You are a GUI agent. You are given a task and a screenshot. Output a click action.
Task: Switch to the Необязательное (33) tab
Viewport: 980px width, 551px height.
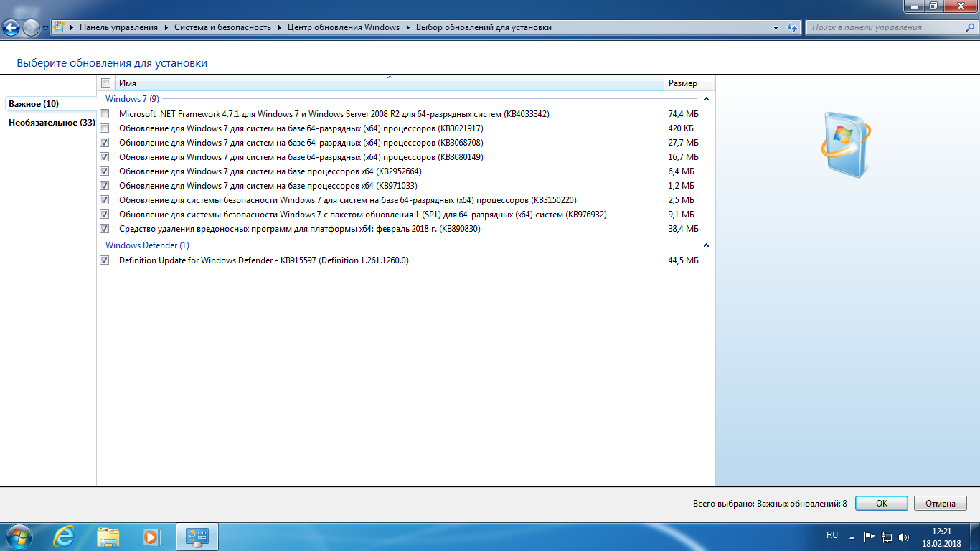coord(52,123)
